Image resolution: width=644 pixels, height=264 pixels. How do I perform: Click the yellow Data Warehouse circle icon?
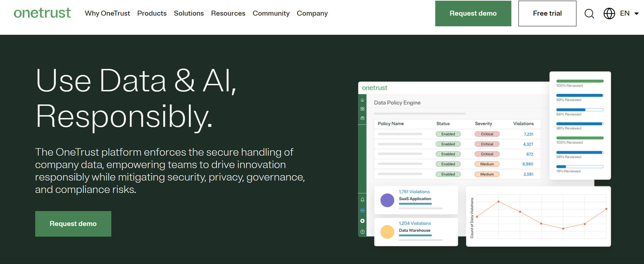(x=387, y=232)
